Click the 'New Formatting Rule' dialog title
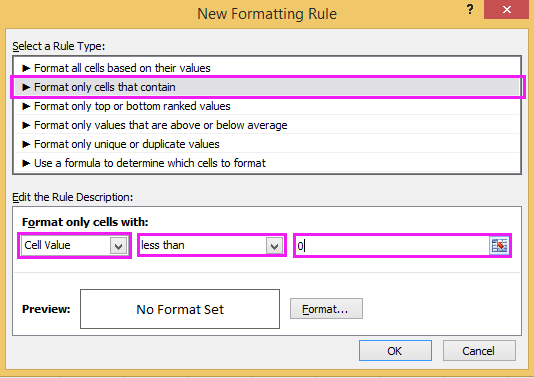Viewport: 534px width, 378px height. tap(267, 14)
